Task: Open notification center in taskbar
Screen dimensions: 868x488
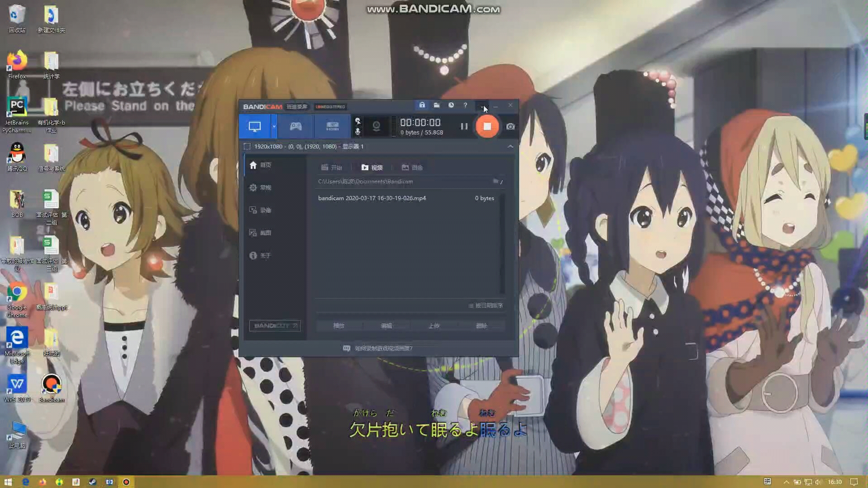Action: tap(854, 482)
